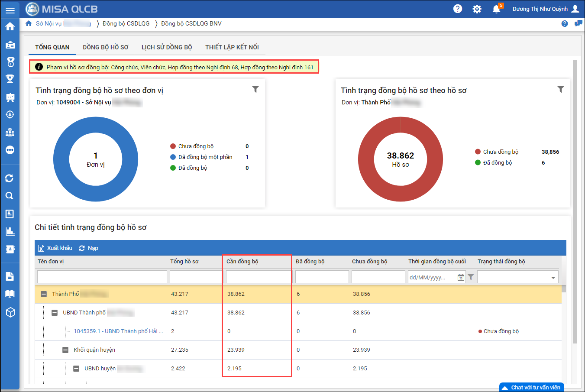
Task: Click the Tên đơn vị filter field
Action: (x=102, y=277)
